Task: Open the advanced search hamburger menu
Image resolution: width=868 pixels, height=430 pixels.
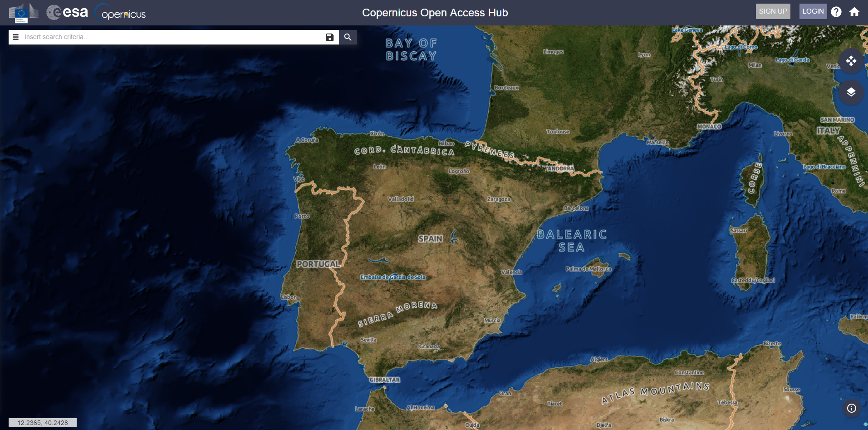Action: [x=15, y=37]
